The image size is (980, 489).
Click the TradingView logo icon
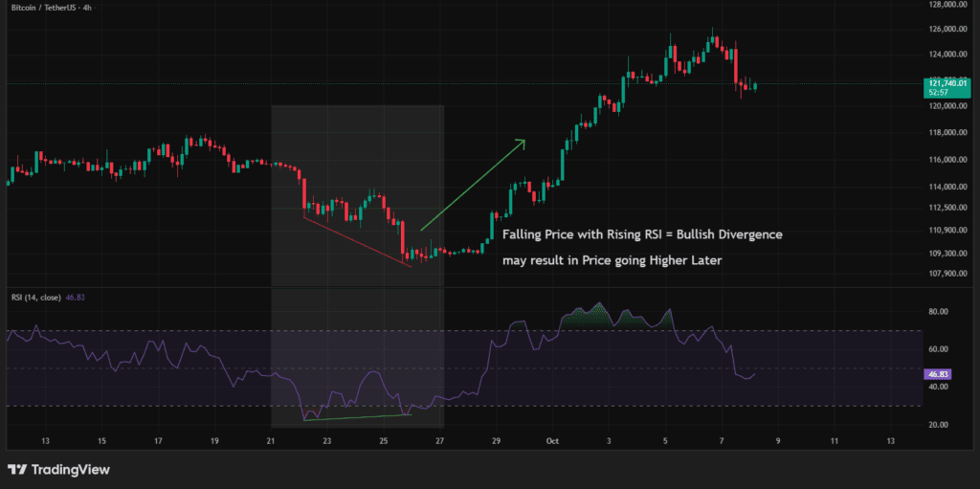[x=16, y=470]
